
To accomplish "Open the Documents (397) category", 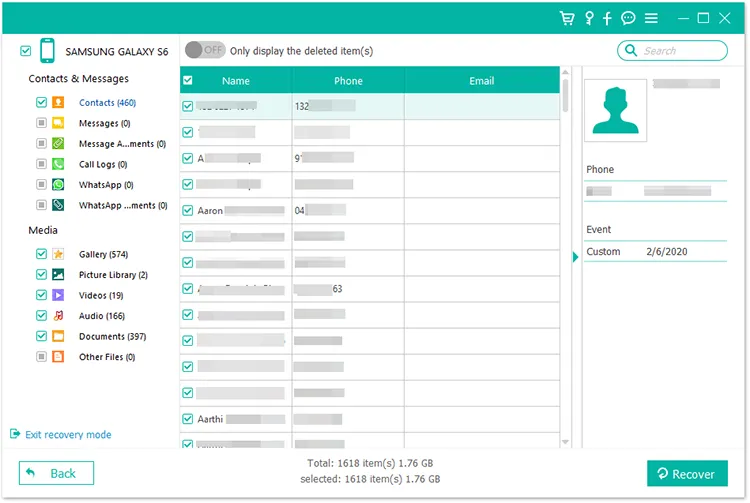I will [112, 336].
